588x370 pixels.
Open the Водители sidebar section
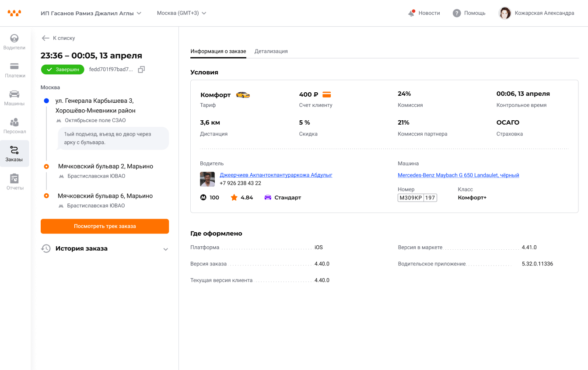pyautogui.click(x=14, y=42)
